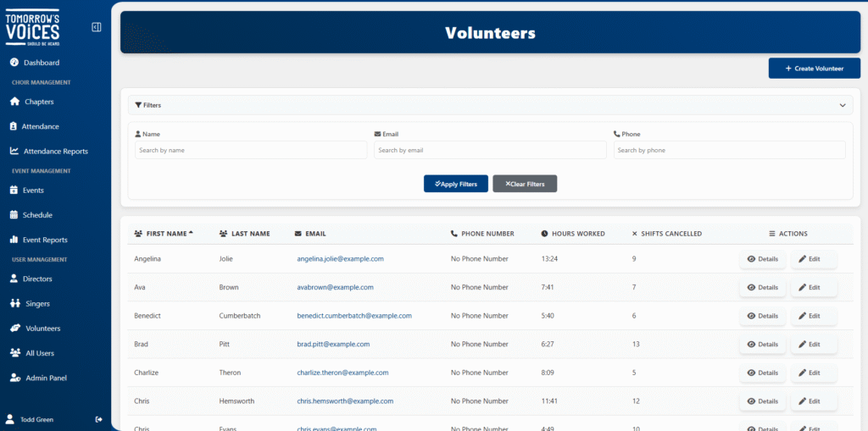Open the Dashboard gauge icon

tap(14, 63)
